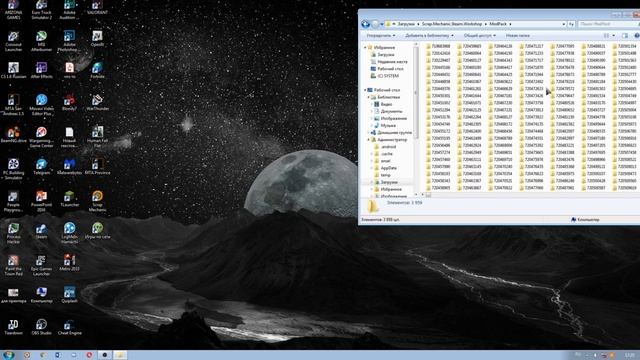Select PC Building Simulator icon
640x360 pixels.
(x=13, y=169)
